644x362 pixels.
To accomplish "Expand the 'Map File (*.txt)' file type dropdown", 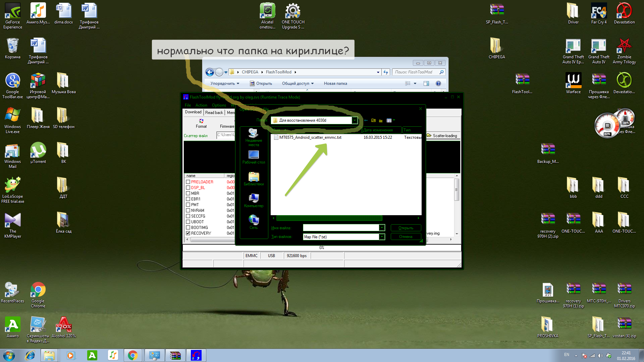I will [382, 237].
